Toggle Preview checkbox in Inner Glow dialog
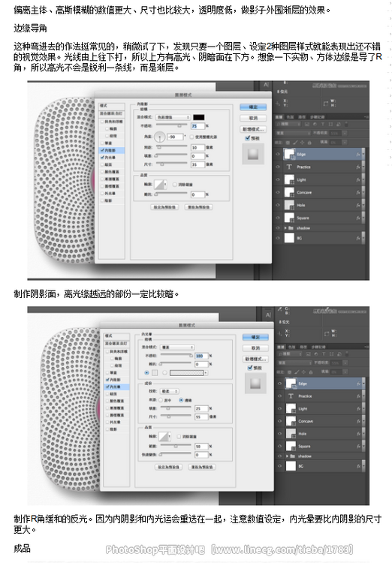 (x=250, y=368)
